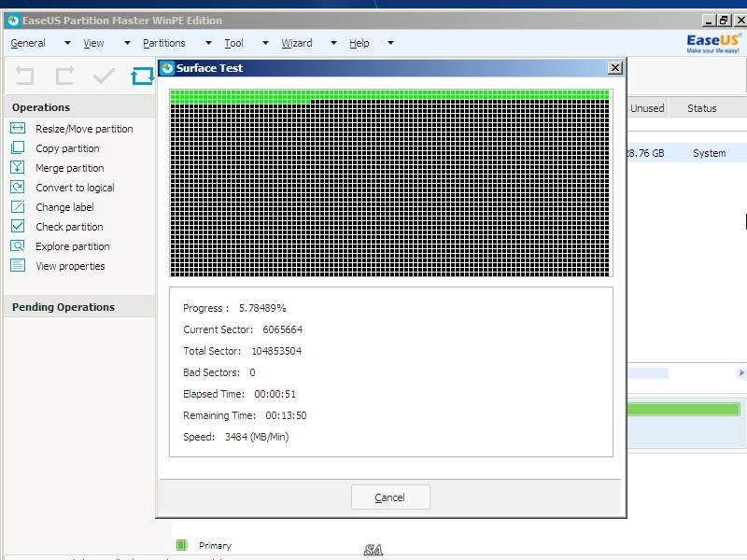This screenshot has height=560, width=747.
Task: Click the EaseUS logo in the corner
Action: 713,43
